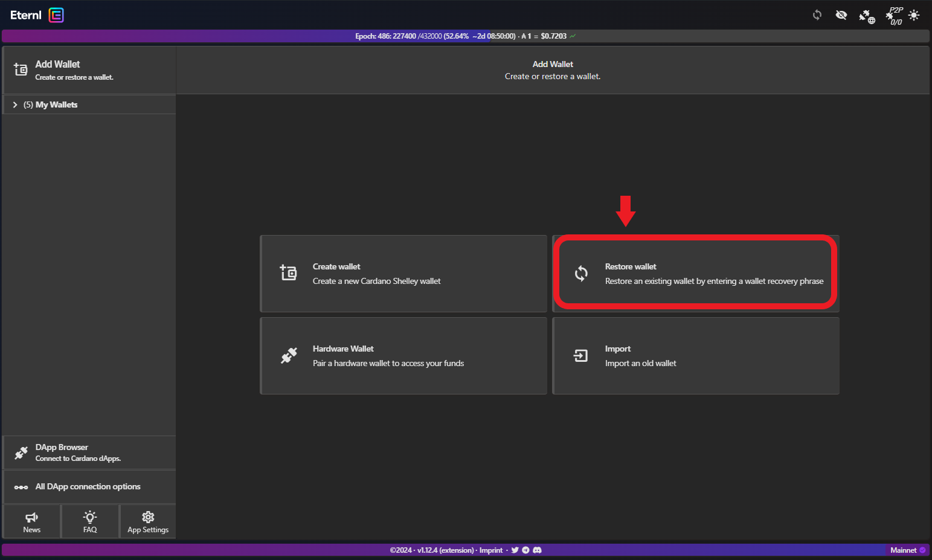Select the Hardware Wallet card

pos(403,356)
